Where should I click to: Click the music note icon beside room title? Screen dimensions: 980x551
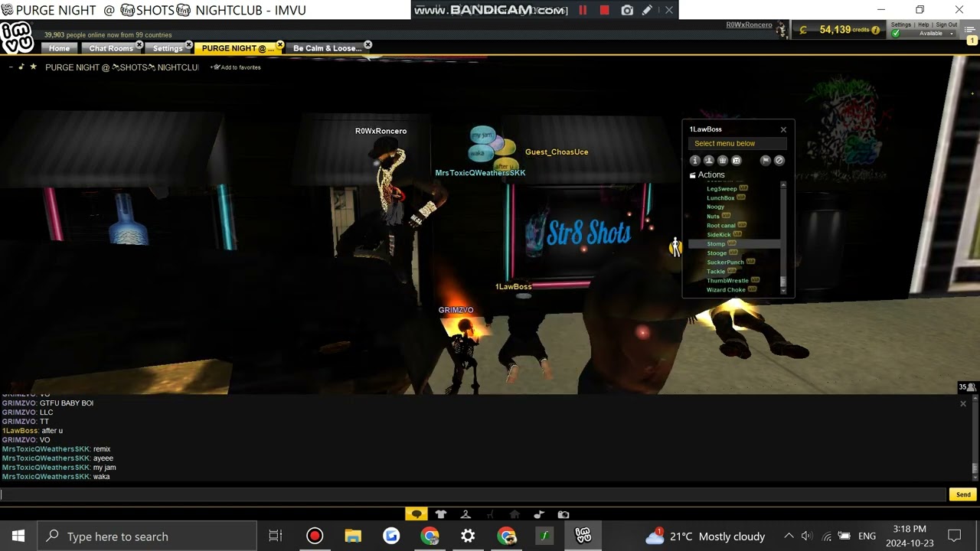pyautogui.click(x=21, y=67)
